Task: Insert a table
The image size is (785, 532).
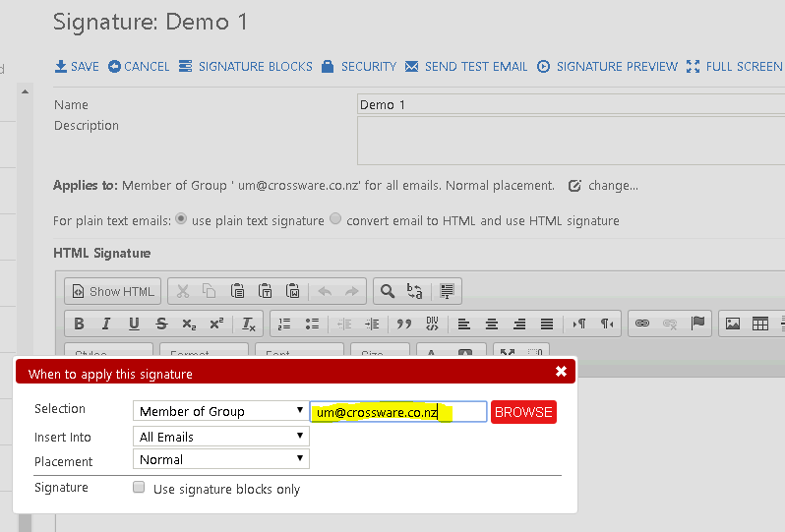Action: point(760,324)
